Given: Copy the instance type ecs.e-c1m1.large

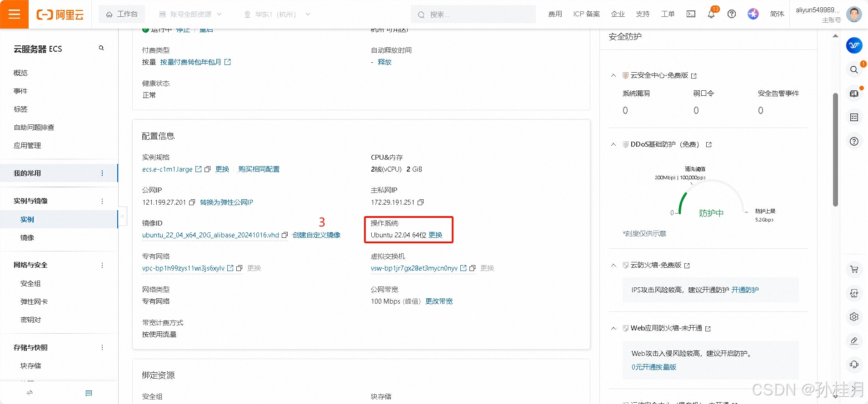Looking at the screenshot, I should pyautogui.click(x=207, y=169).
